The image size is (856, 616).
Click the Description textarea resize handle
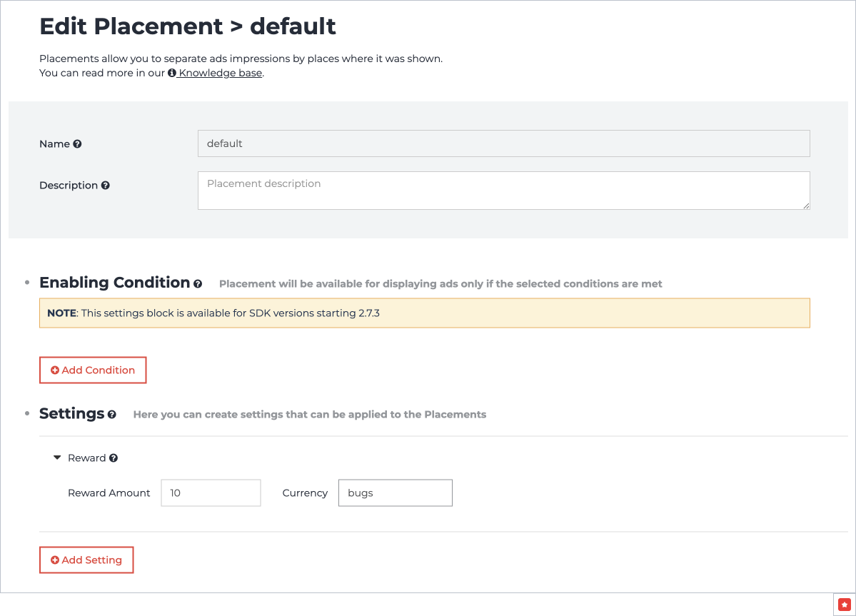pos(806,206)
